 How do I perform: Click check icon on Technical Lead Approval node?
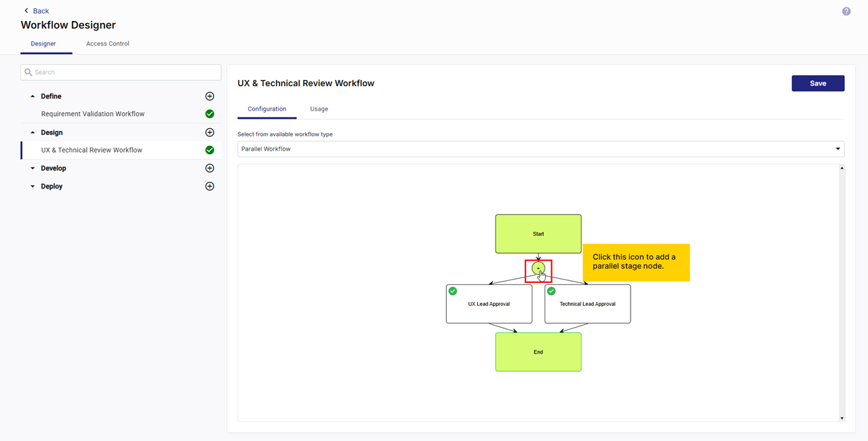coord(551,291)
